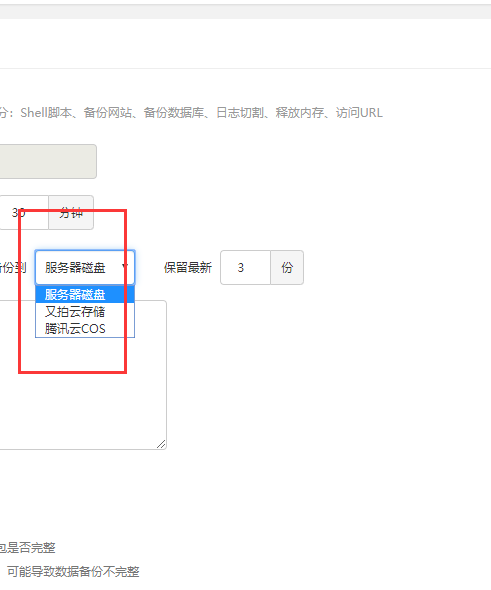The height and width of the screenshot is (590, 491).
Task: Click the 份 unit addon box
Action: 287,268
